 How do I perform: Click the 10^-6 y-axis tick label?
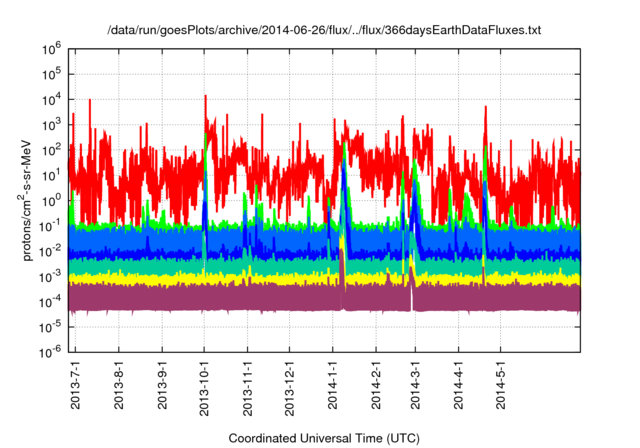click(51, 352)
